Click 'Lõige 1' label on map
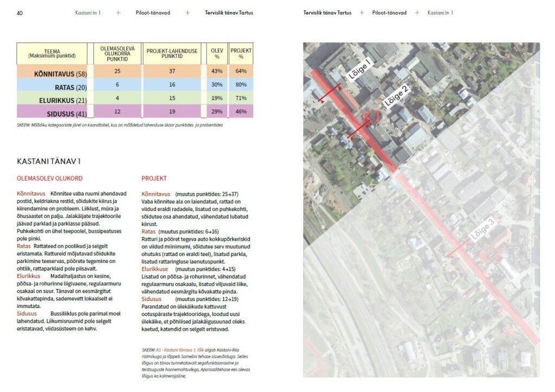555x392 pixels. [360, 69]
